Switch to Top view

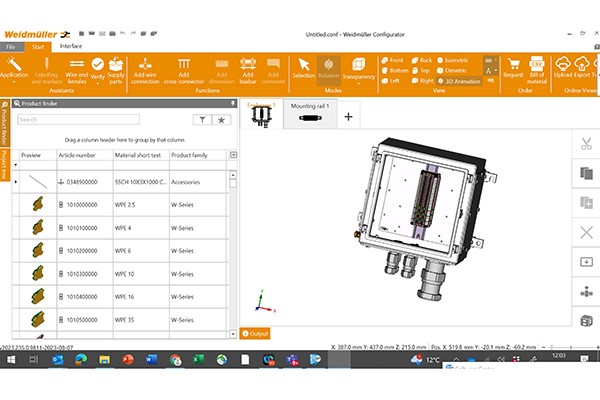tap(421, 70)
